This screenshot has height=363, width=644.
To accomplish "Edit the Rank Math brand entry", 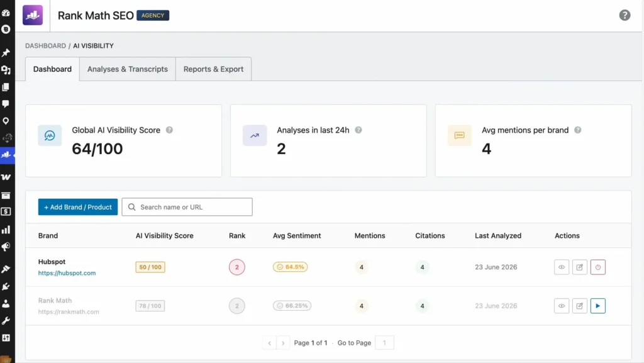I will click(579, 306).
